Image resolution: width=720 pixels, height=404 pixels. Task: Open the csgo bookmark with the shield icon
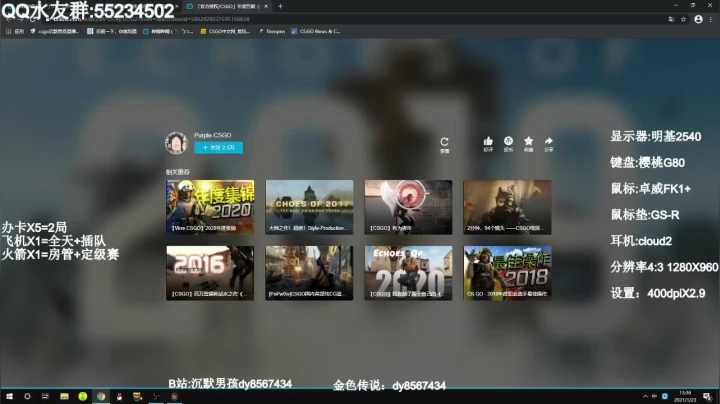coord(55,31)
